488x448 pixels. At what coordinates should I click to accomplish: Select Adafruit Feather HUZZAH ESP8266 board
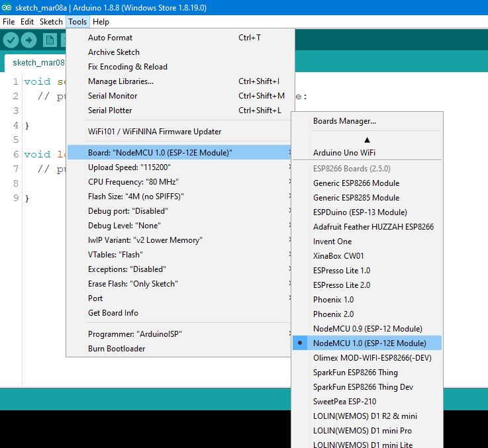tap(367, 227)
